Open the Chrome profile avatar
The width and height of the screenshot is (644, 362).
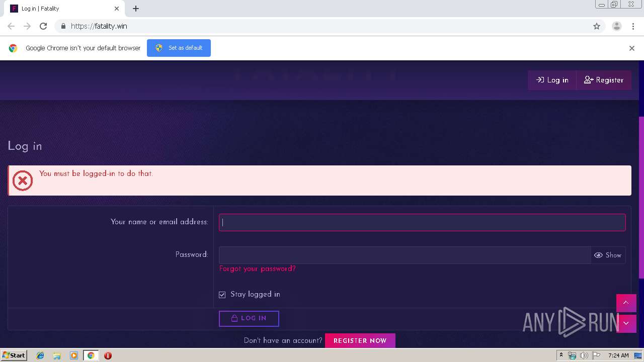[x=616, y=26]
